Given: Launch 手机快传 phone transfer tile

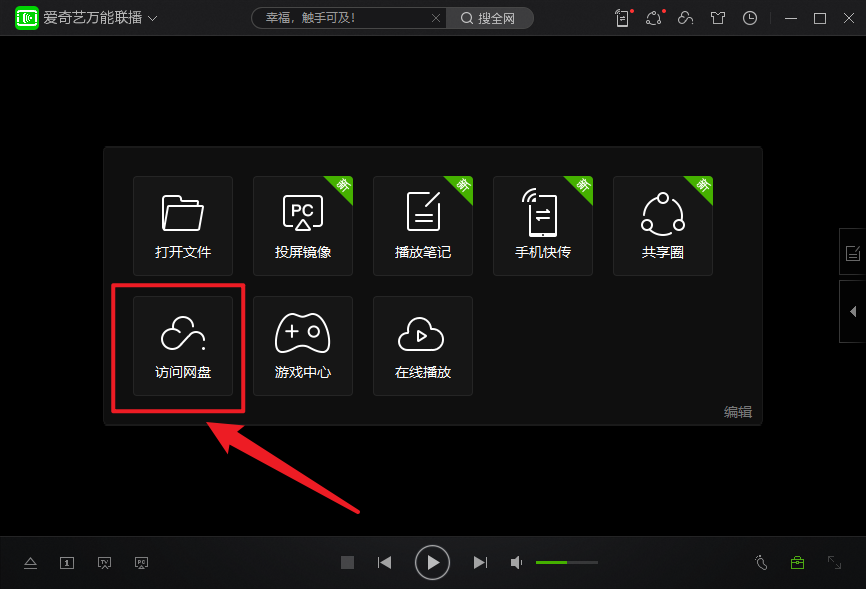Looking at the screenshot, I should coord(543,225).
